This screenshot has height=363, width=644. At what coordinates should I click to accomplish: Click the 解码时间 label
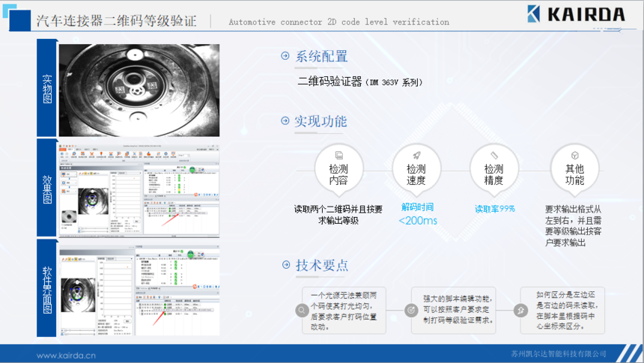point(417,207)
